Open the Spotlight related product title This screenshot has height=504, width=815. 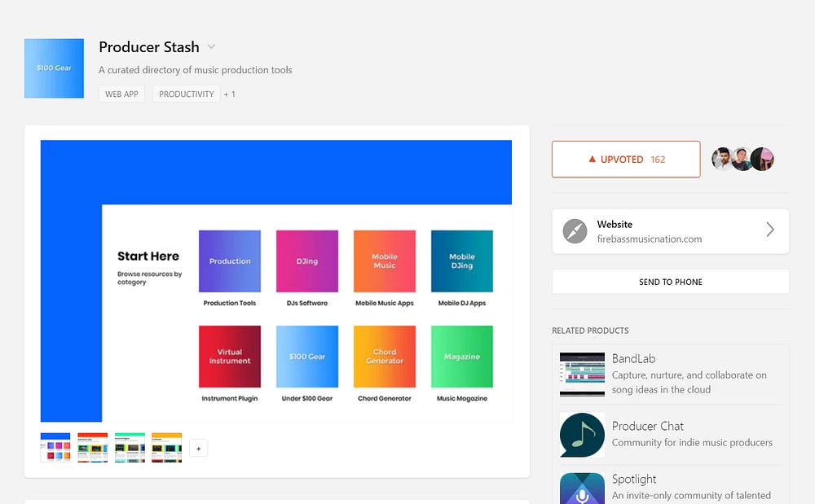(x=634, y=479)
